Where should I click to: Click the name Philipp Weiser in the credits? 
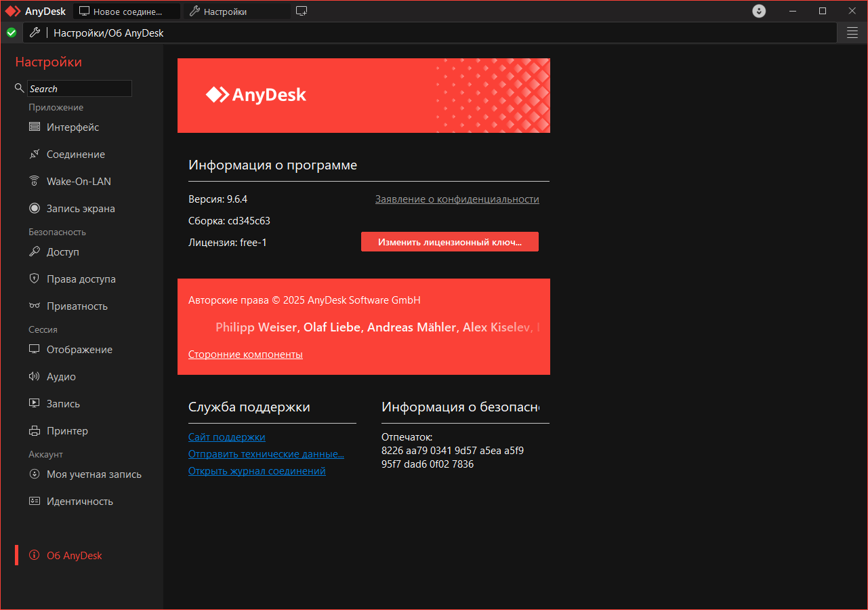(256, 327)
